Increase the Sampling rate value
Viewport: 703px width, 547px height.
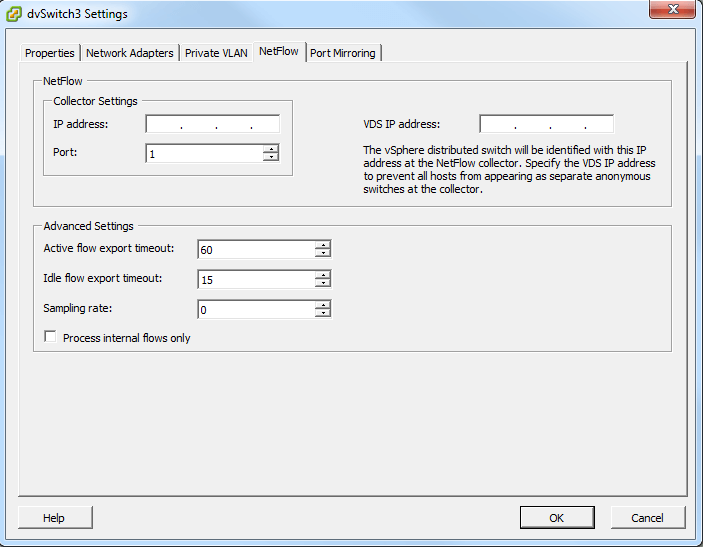[323, 305]
